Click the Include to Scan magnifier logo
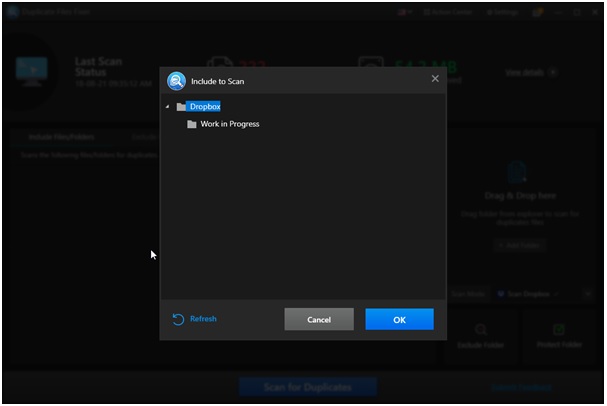 point(177,81)
